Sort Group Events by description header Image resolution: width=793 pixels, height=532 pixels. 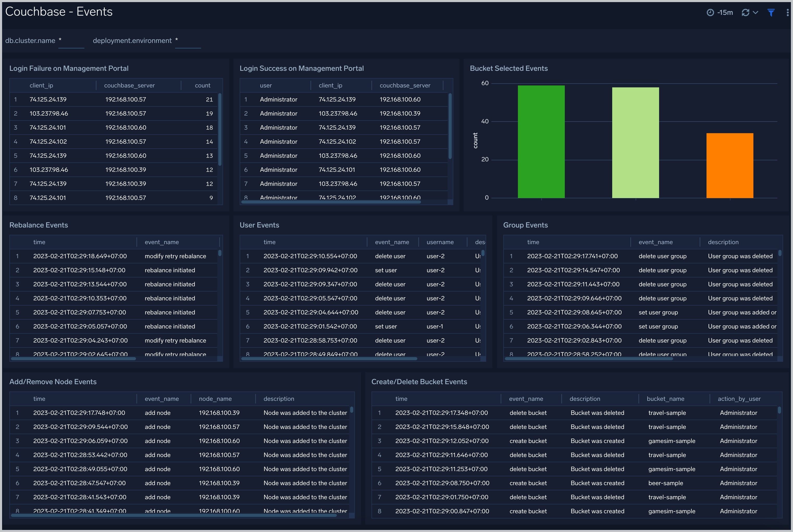(x=723, y=242)
